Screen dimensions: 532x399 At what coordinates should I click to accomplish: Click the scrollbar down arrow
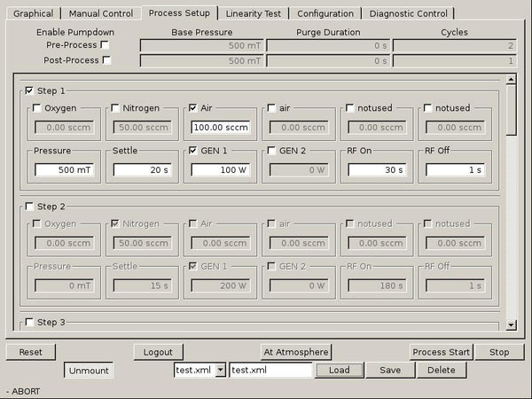pos(511,325)
